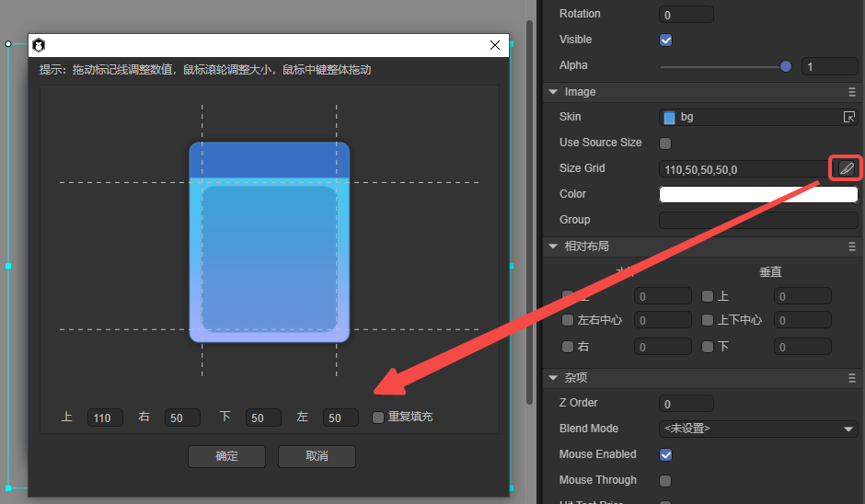Open the Size Grid editor pencil icon
Image resolution: width=865 pixels, height=504 pixels.
tap(846, 168)
